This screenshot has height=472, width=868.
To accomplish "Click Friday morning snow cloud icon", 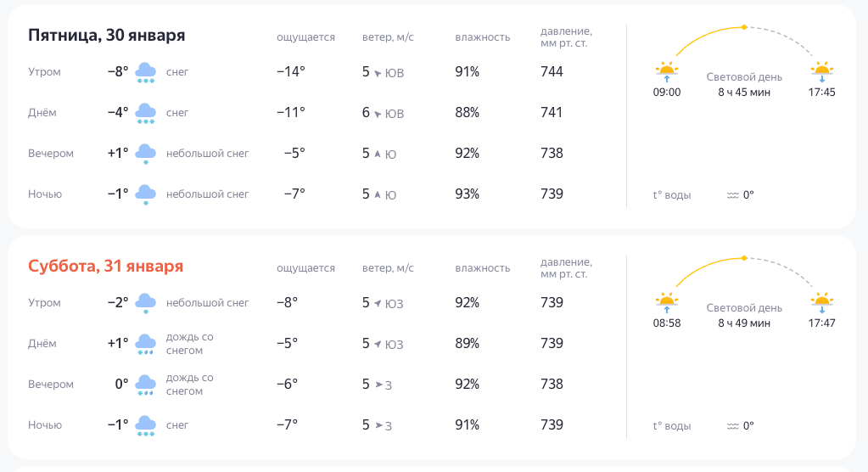I will click(145, 72).
